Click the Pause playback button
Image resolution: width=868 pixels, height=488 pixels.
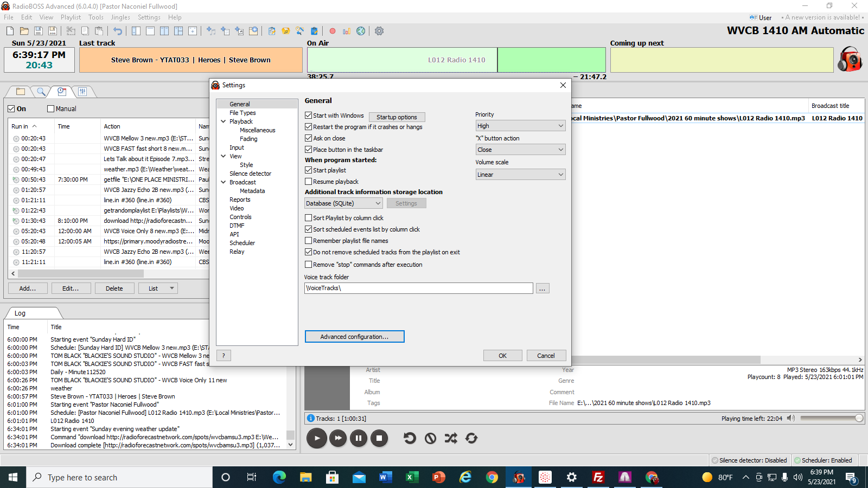(359, 438)
